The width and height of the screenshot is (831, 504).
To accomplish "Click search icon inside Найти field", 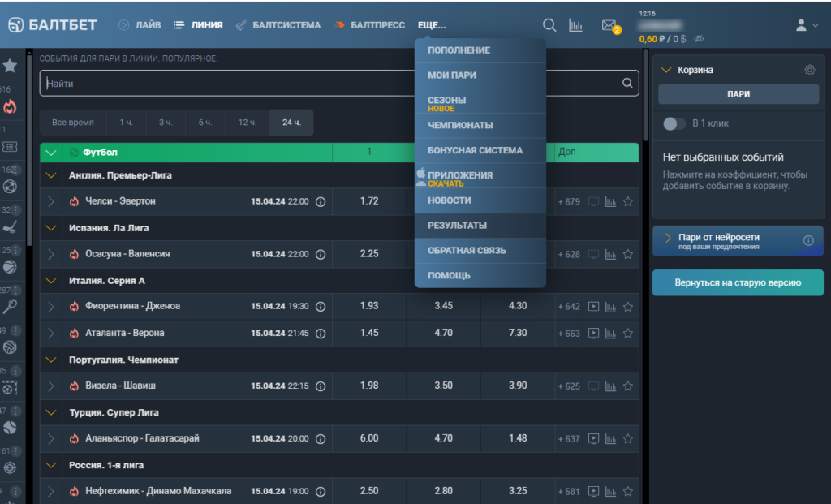I will pyautogui.click(x=627, y=84).
